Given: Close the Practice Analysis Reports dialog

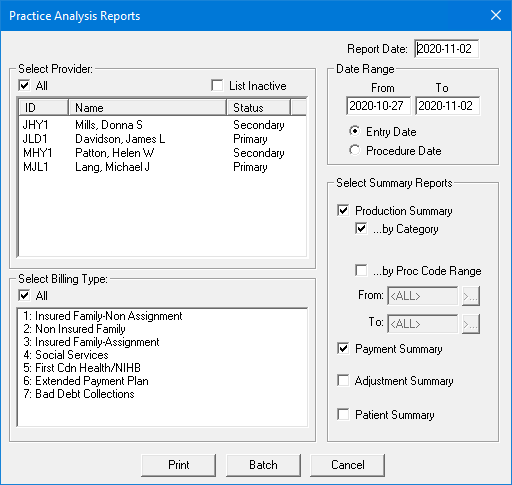Looking at the screenshot, I should 496,15.
